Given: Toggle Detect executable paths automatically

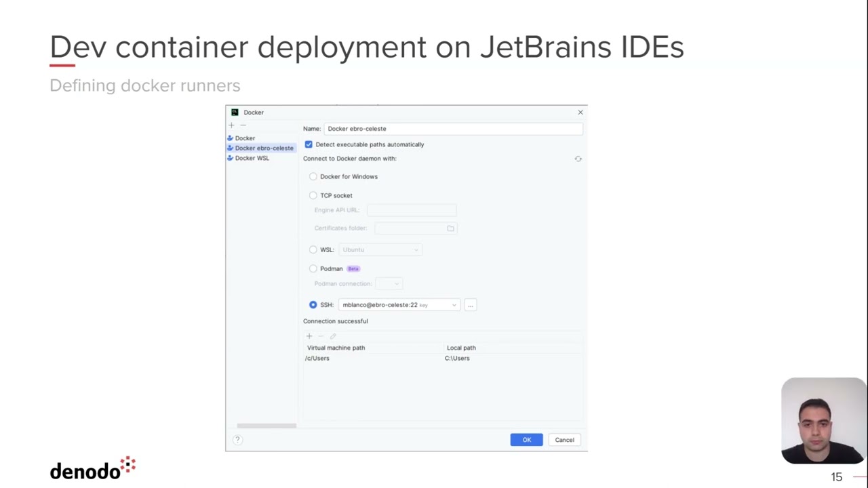Looking at the screenshot, I should pyautogui.click(x=309, y=144).
